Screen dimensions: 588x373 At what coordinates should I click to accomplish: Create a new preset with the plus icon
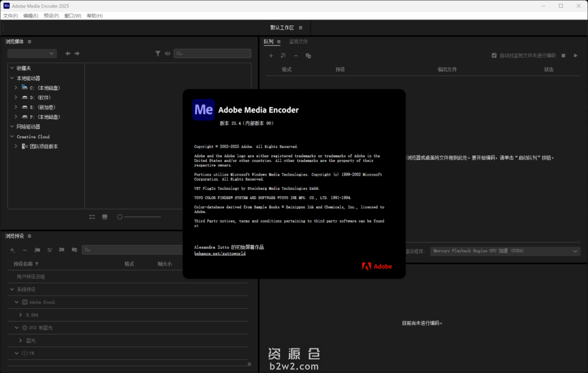(x=11, y=250)
